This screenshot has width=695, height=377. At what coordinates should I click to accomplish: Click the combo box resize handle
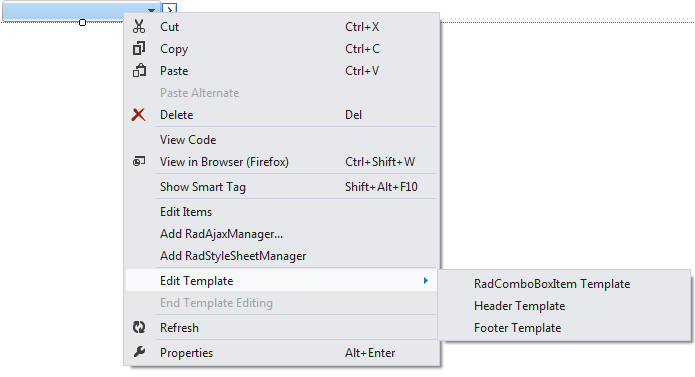tap(82, 22)
